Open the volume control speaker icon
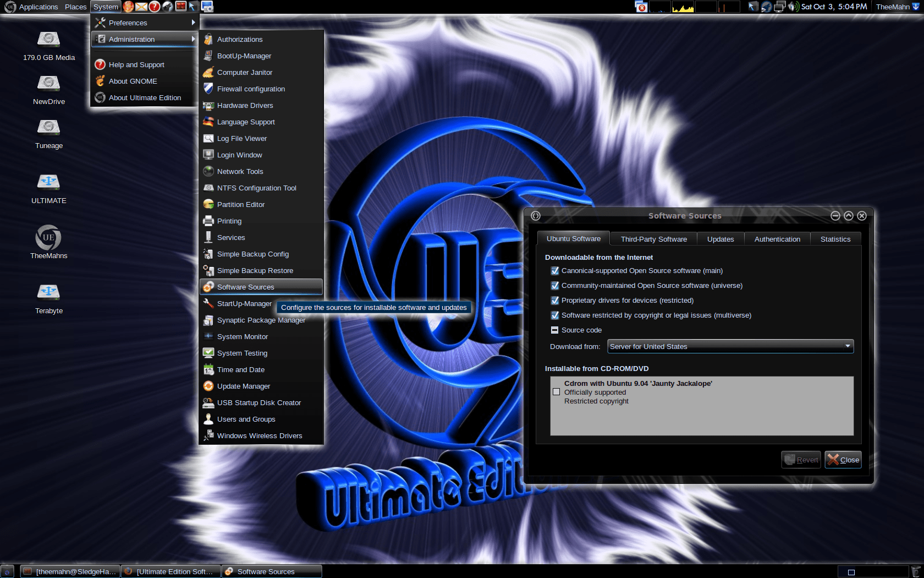Viewport: 924px width, 578px height. tap(793, 7)
